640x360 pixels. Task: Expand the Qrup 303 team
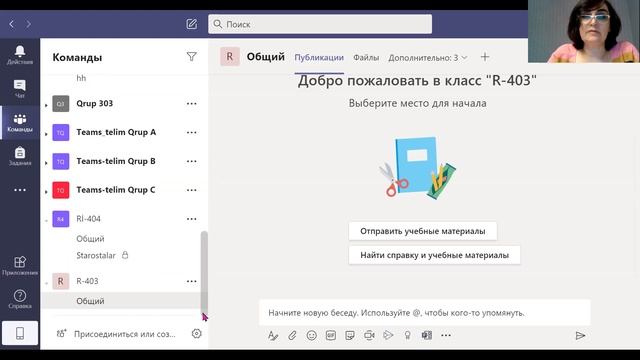pos(46,105)
